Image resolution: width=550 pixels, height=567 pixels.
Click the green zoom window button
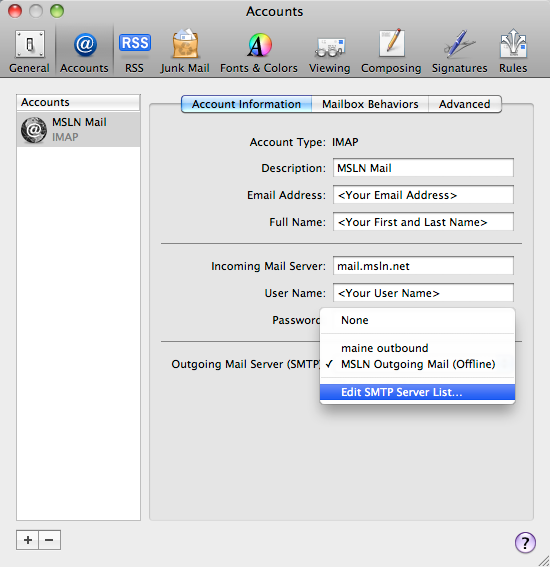click(57, 11)
